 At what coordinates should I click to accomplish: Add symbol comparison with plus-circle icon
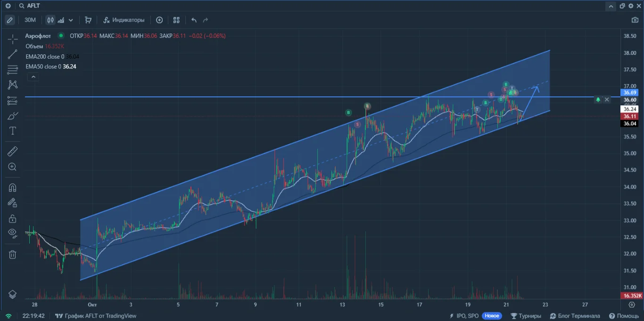point(159,20)
